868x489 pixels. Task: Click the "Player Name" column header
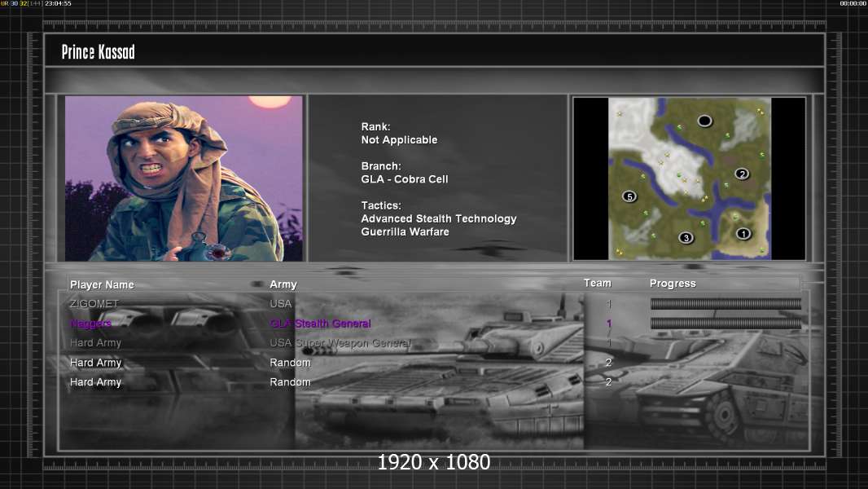click(x=102, y=284)
